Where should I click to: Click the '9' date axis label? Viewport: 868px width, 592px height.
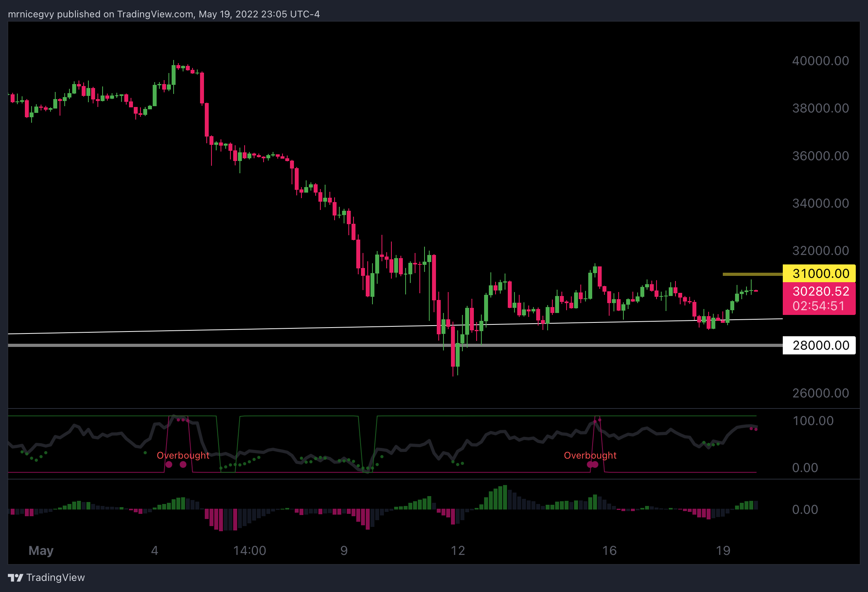pyautogui.click(x=344, y=551)
